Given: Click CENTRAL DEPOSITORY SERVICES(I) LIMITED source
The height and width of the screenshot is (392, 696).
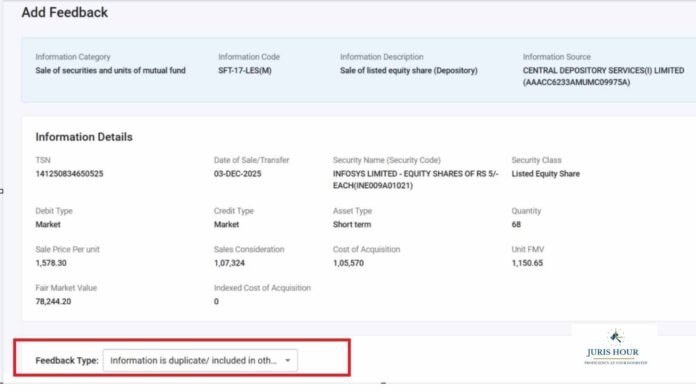Looking at the screenshot, I should (x=603, y=76).
